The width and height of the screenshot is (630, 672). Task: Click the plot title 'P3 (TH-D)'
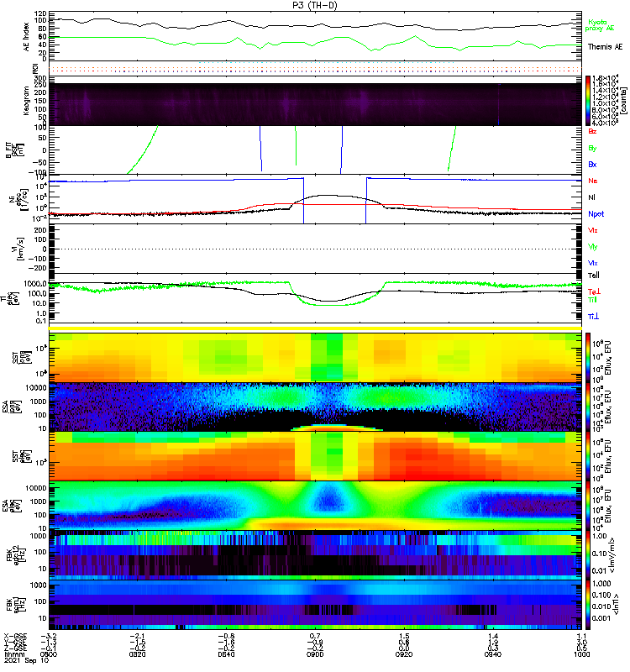point(315,5)
